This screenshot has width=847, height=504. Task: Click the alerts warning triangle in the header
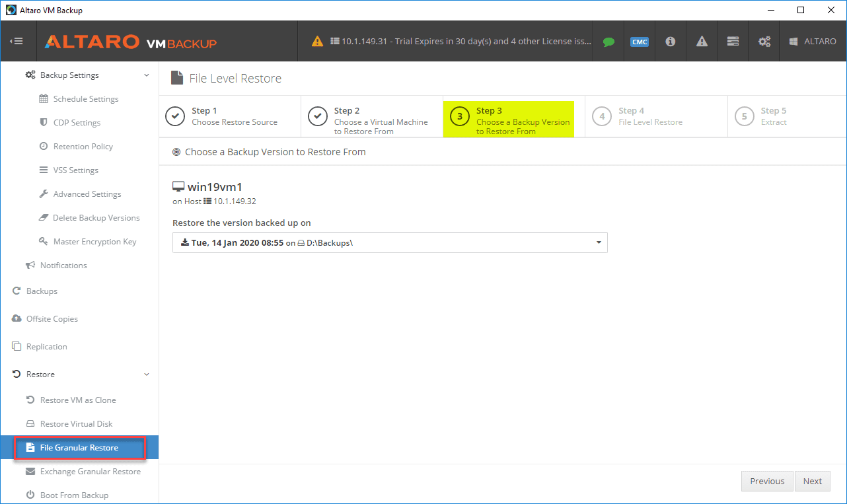coord(701,41)
